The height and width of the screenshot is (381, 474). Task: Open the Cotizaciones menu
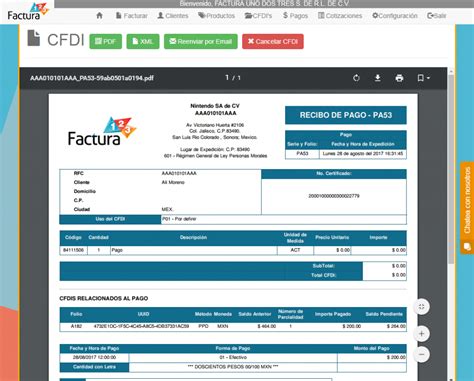click(x=340, y=16)
